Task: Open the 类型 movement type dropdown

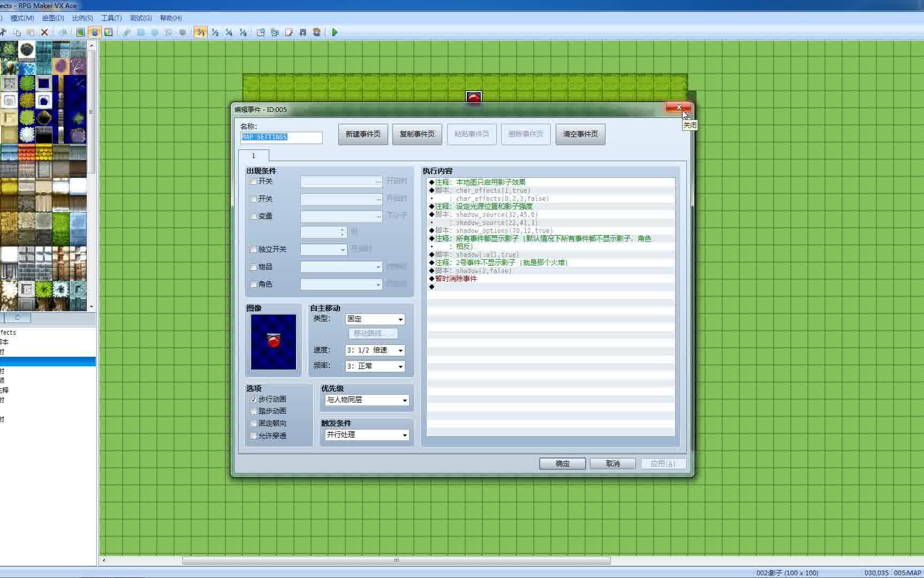Action: pos(375,319)
